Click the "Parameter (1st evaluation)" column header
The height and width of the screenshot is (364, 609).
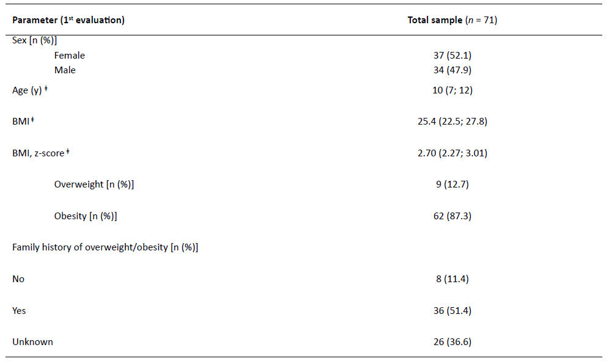(x=68, y=20)
